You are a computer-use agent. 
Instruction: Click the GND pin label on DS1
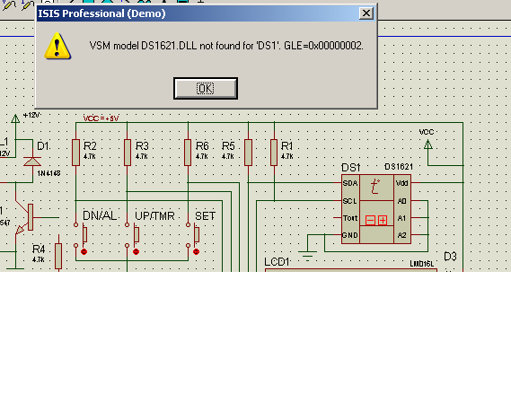pos(350,235)
